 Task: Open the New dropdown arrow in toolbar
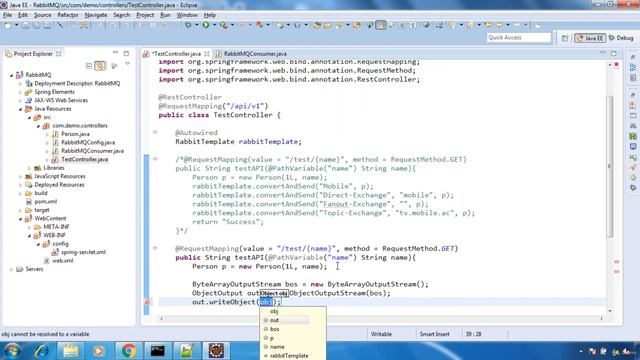(16, 25)
